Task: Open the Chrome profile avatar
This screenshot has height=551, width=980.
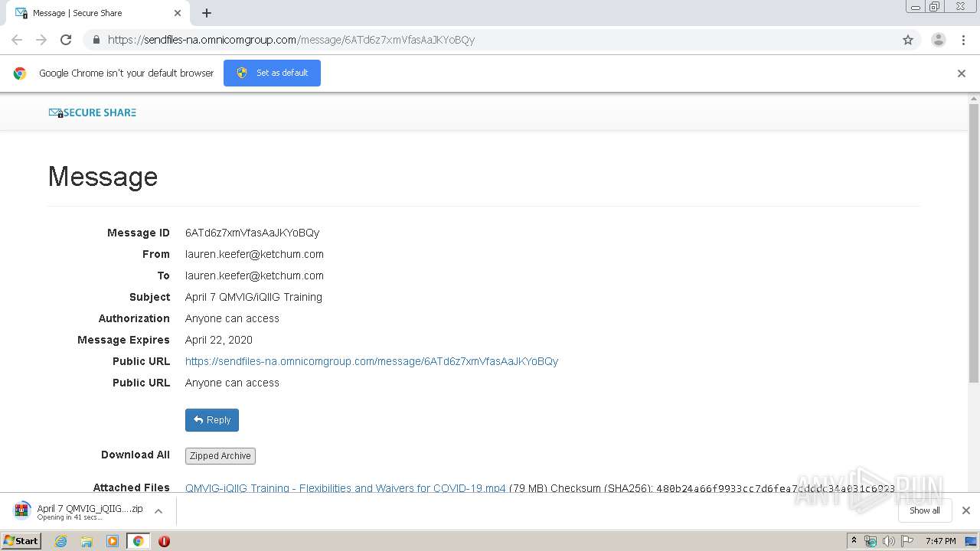Action: pos(939,40)
